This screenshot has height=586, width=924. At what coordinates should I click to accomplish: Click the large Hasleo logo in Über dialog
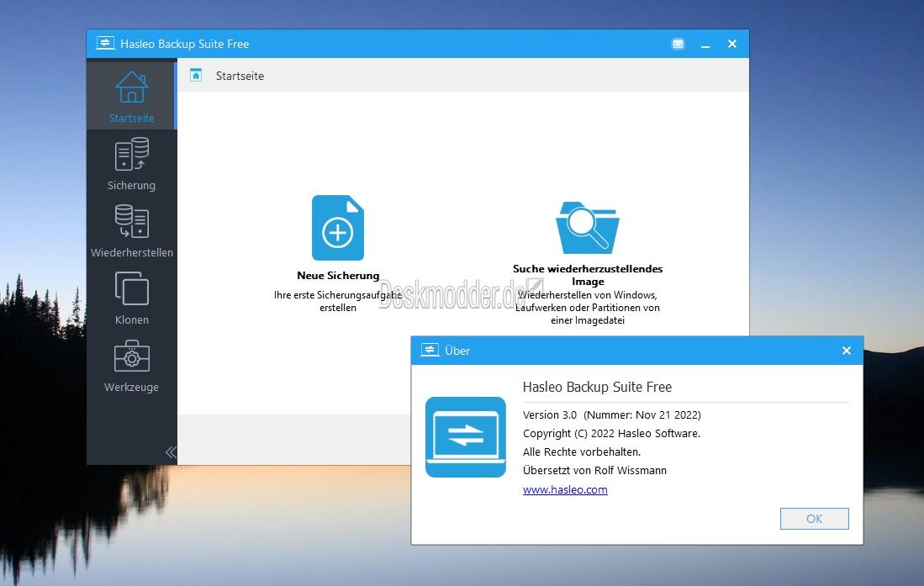click(466, 437)
